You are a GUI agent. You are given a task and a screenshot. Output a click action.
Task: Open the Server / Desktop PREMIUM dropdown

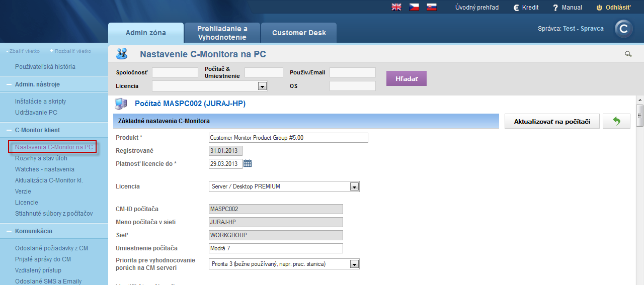284,186
